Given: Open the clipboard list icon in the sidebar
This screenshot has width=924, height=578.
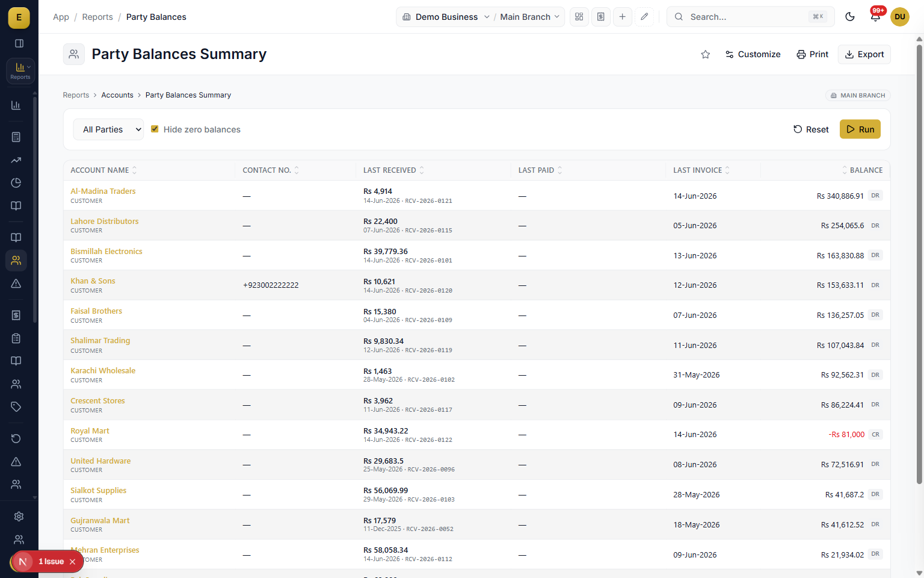Looking at the screenshot, I should pos(16,338).
